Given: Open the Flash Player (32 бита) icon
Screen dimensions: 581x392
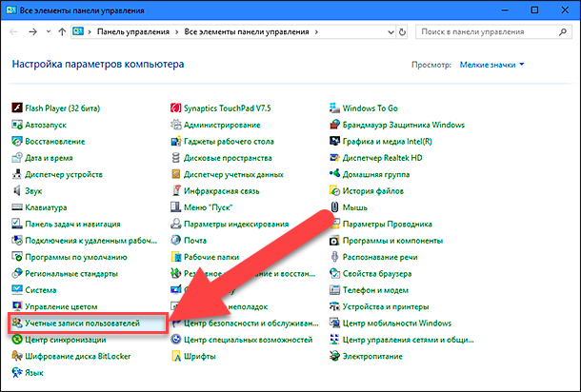Looking at the screenshot, I should tap(17, 108).
